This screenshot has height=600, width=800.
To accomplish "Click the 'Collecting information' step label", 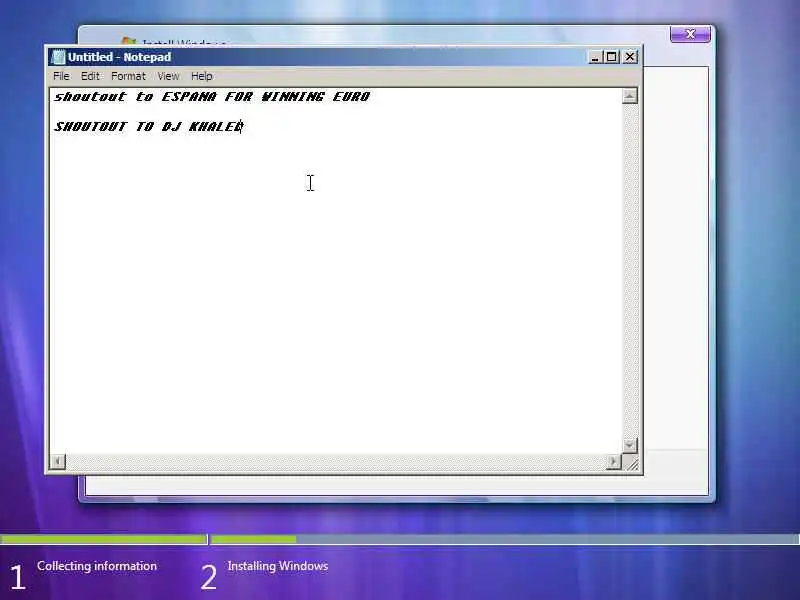I will click(x=97, y=566).
